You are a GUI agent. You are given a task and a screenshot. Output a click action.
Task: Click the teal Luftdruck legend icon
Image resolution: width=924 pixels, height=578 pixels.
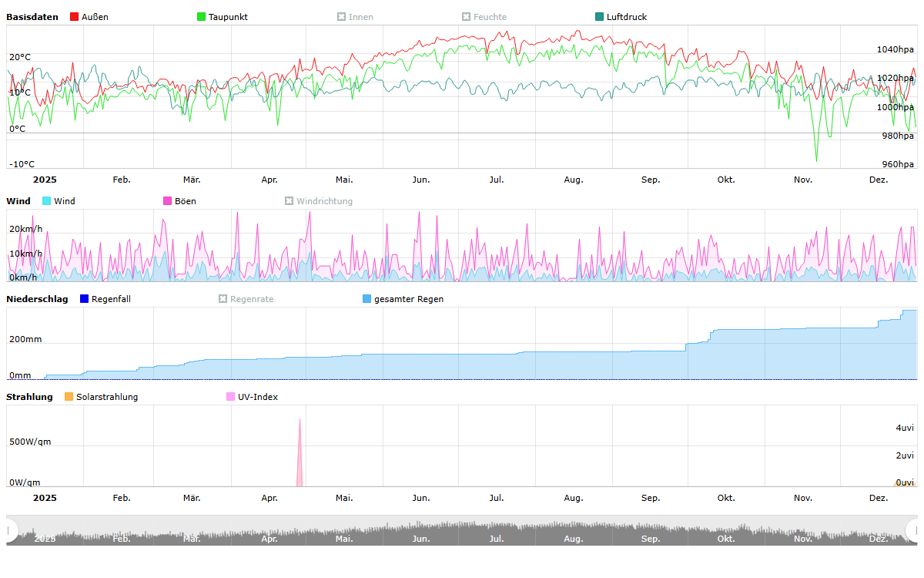600,17
